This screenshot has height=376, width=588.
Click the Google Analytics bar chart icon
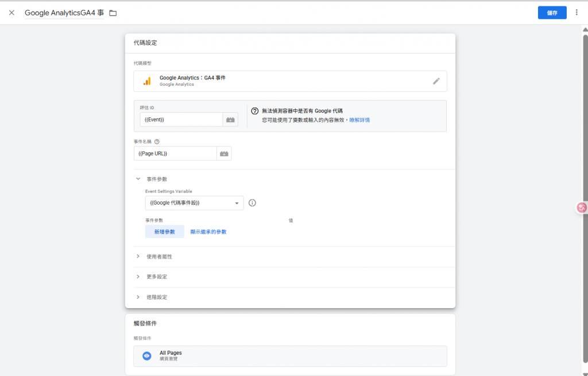pos(147,81)
